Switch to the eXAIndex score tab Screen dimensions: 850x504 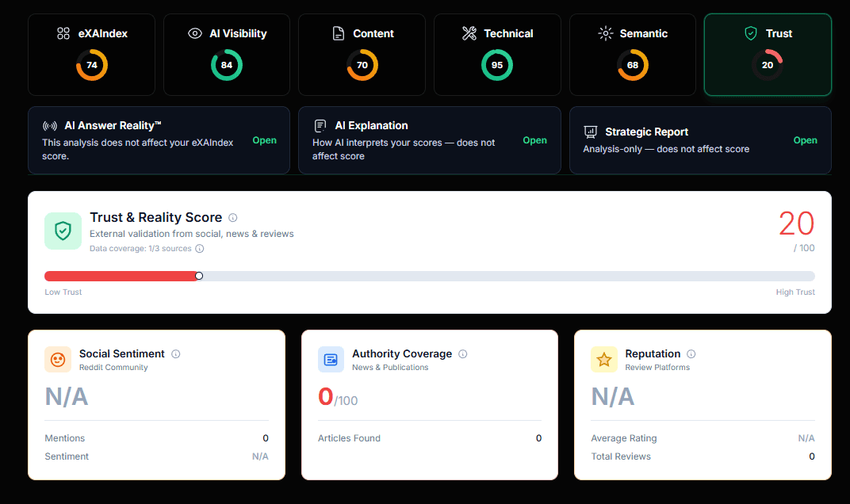point(91,54)
